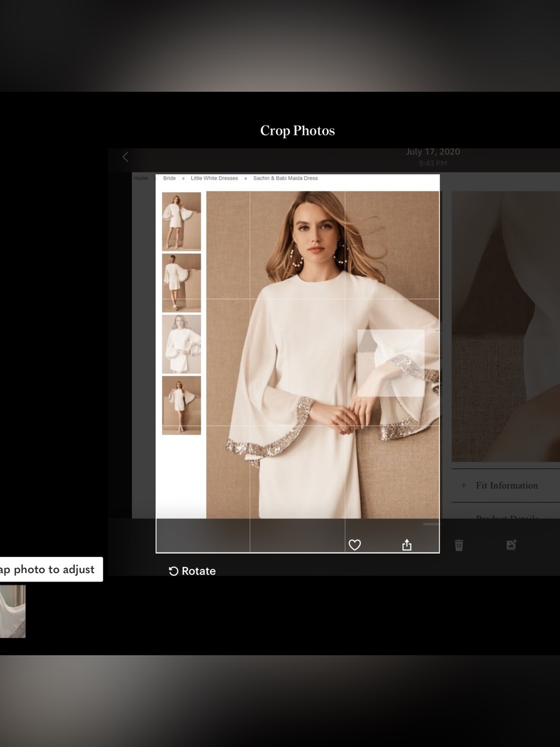Click the add photo icon
This screenshot has height=747, width=560.
511,545
